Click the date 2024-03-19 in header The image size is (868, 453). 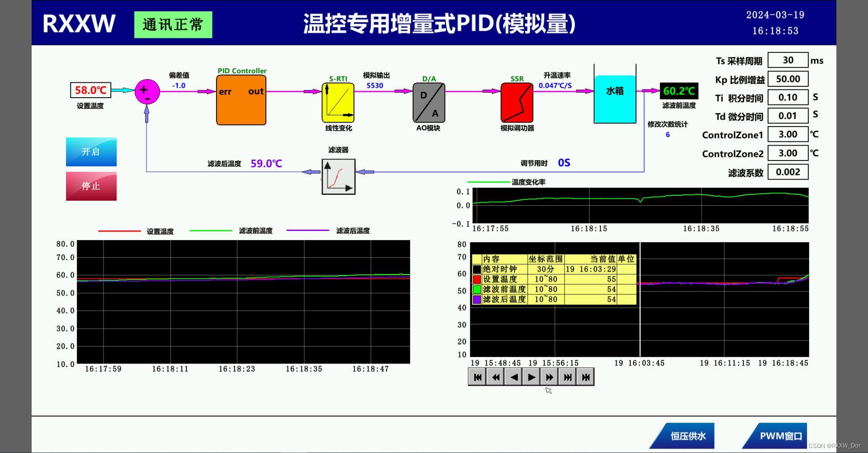point(775,15)
